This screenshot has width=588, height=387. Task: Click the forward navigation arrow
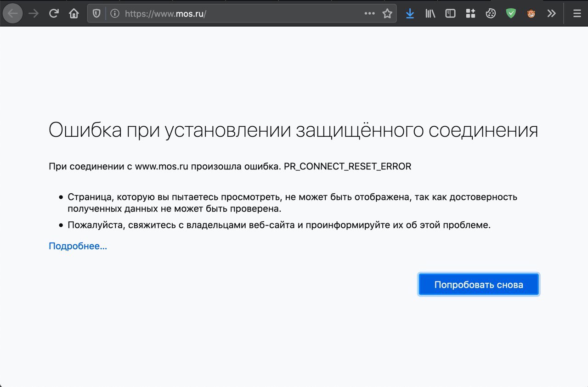(34, 13)
